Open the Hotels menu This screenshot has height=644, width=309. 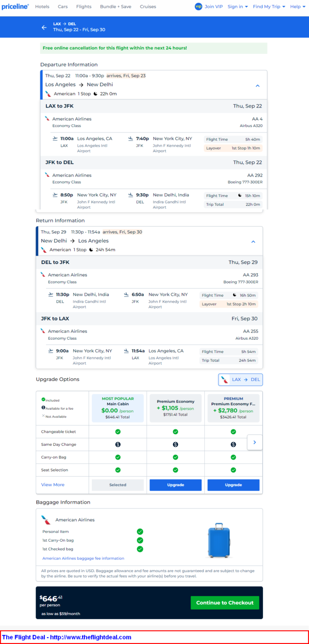pyautogui.click(x=42, y=6)
